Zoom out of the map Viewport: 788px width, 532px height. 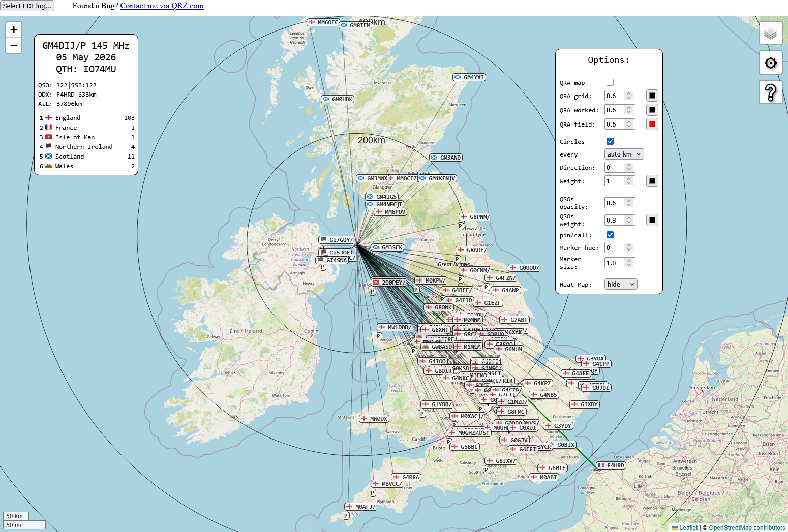coord(14,45)
